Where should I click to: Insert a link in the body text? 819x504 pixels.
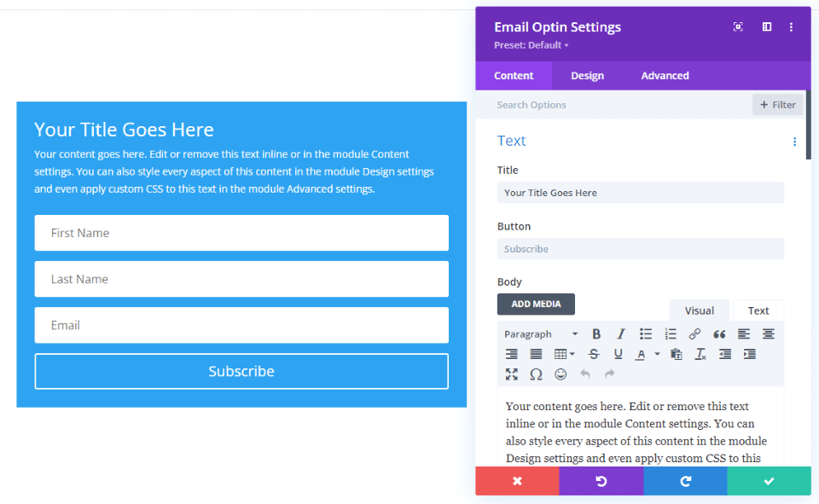point(695,333)
